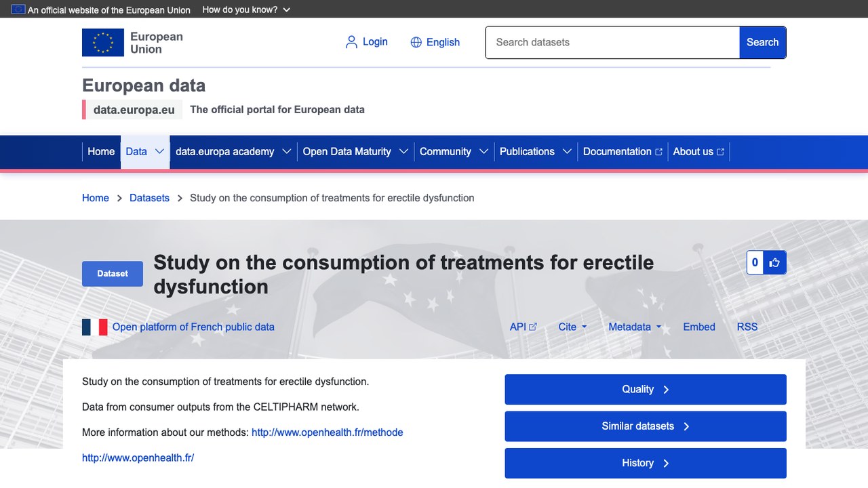Open the Similar datasets button
This screenshot has height=488, width=868.
tap(646, 426)
